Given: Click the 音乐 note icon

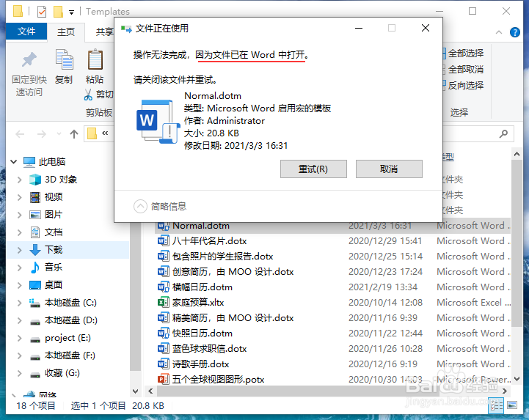Looking at the screenshot, I should (x=35, y=268).
